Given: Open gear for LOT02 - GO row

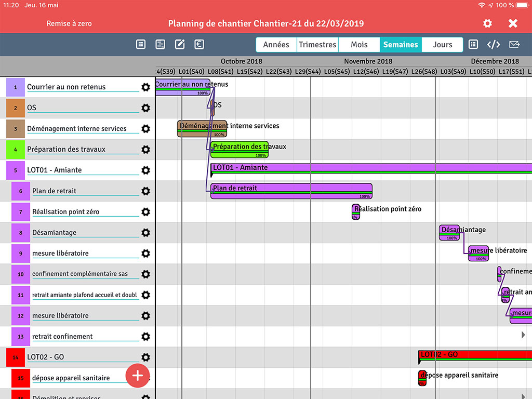Looking at the screenshot, I should pos(146,357).
